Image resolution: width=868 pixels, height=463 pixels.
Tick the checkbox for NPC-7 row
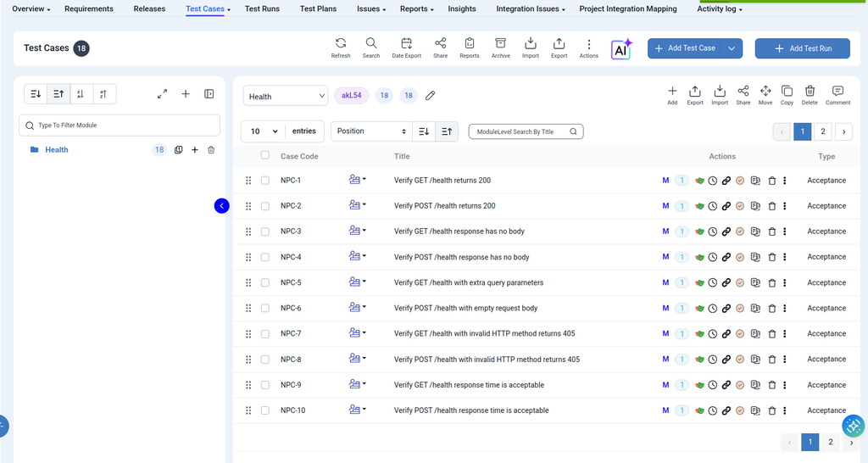point(265,334)
